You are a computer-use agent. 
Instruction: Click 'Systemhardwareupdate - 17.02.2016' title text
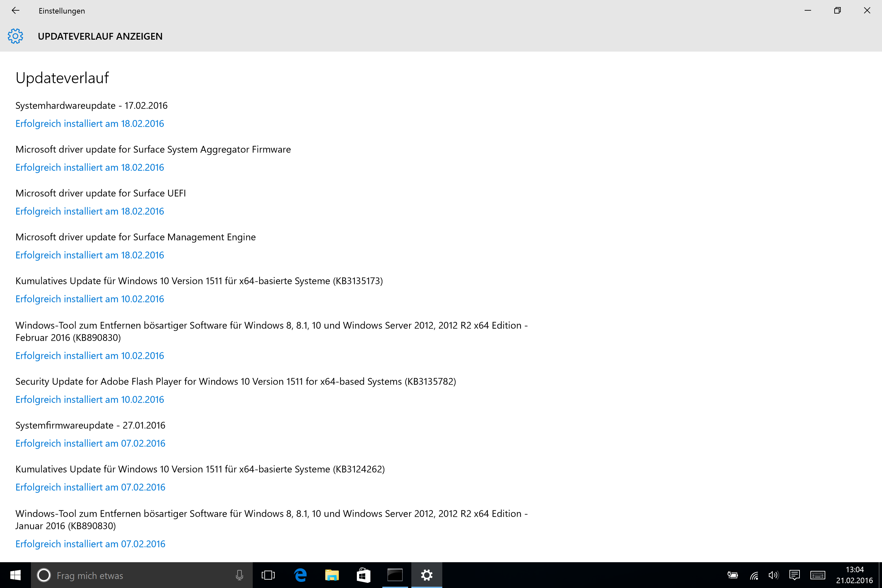coord(92,106)
